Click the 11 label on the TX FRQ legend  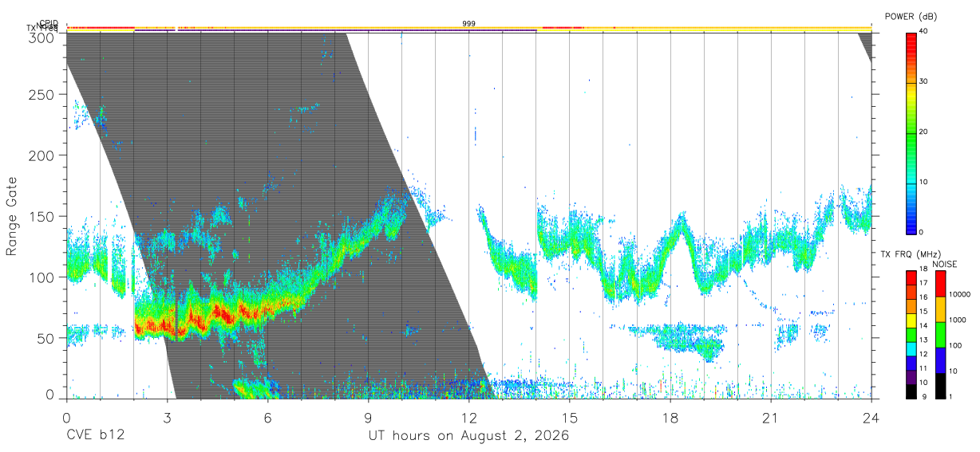click(924, 368)
